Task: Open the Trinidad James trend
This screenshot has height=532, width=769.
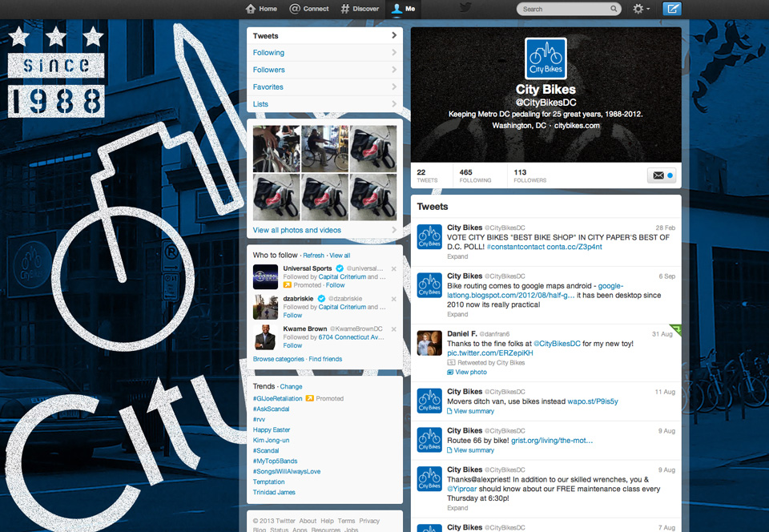Action: tap(274, 492)
